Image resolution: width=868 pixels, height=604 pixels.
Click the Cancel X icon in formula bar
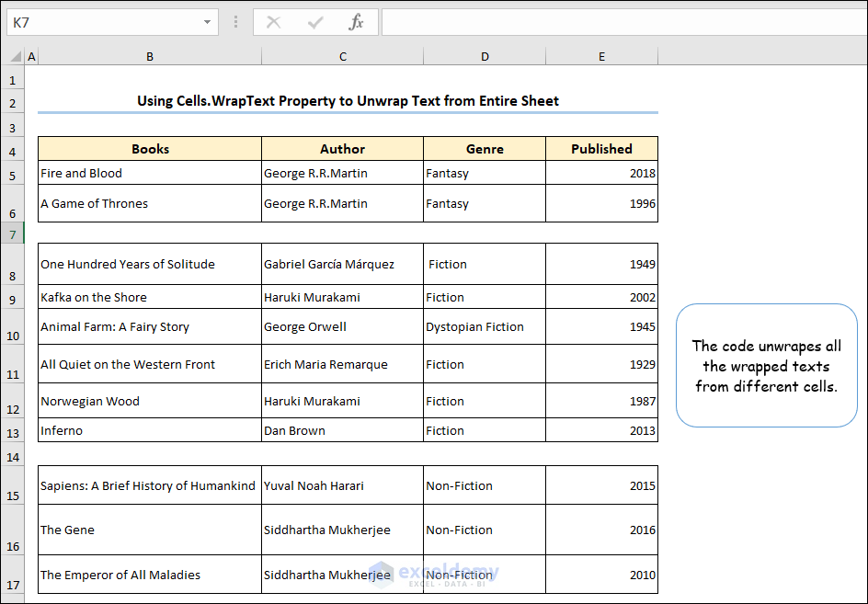click(x=274, y=22)
